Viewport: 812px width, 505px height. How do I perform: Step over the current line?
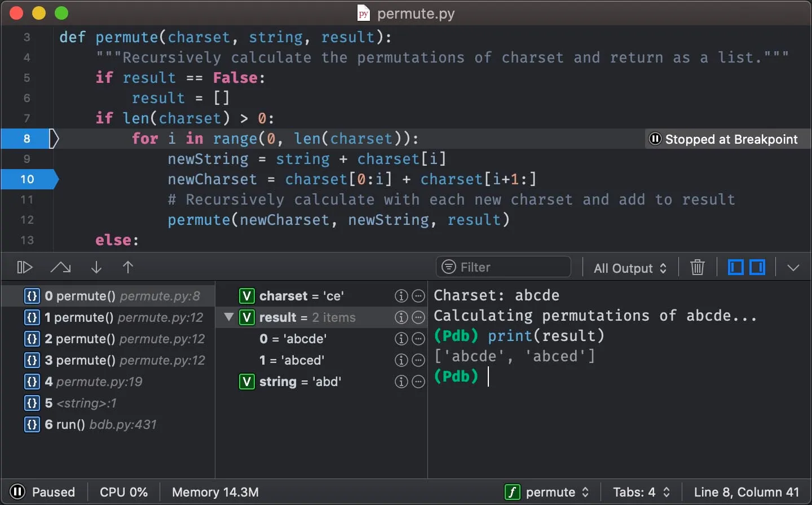[60, 267]
